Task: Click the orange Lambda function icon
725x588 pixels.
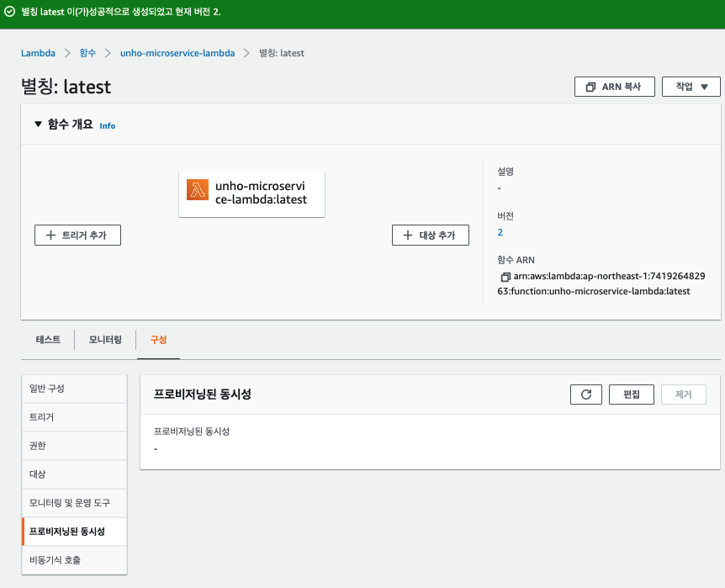Action: click(x=198, y=190)
